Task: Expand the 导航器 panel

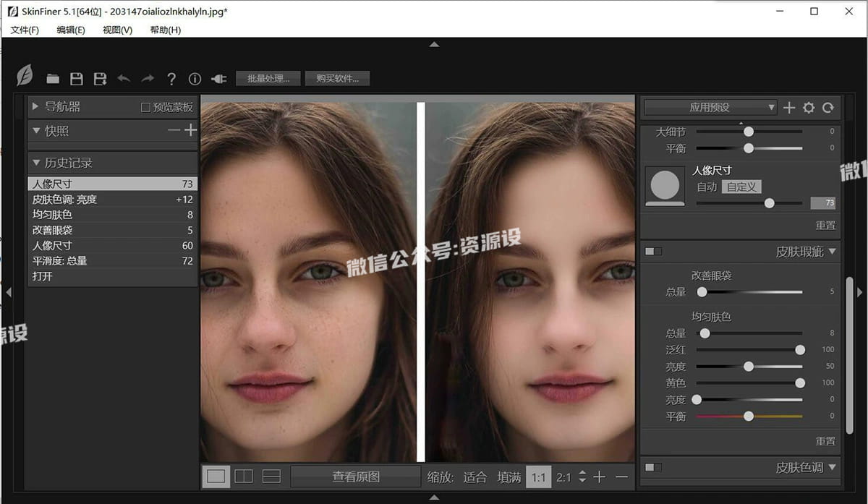Action: pos(35,106)
